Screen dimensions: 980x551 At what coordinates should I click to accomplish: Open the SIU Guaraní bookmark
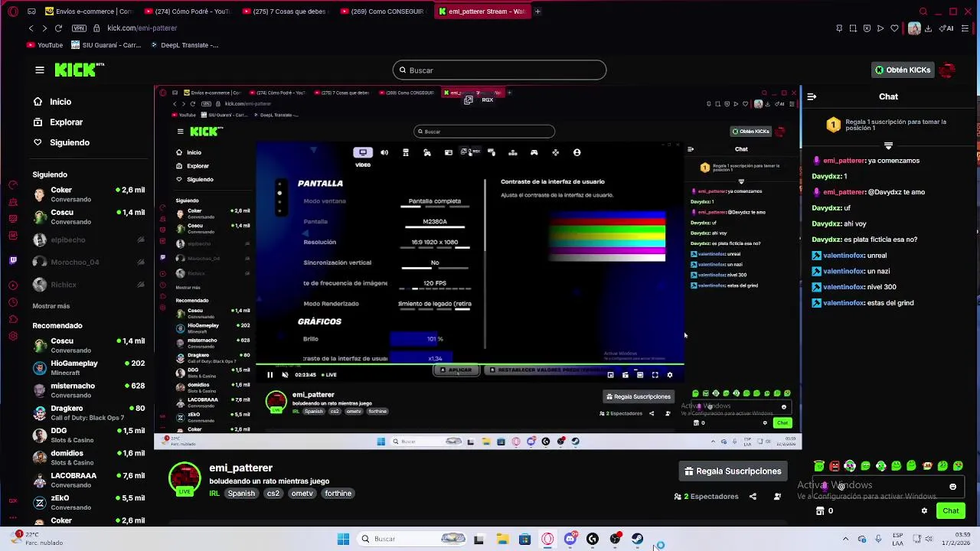tap(106, 45)
